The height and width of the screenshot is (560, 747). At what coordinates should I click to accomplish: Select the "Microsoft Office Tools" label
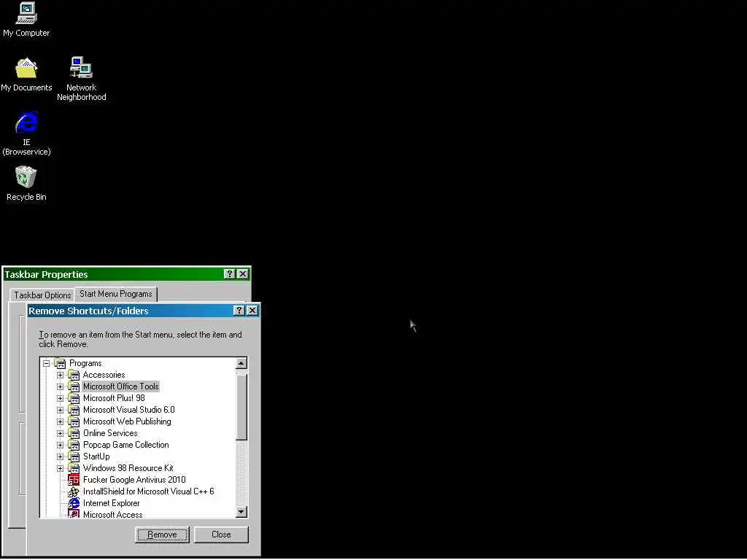pyautogui.click(x=120, y=386)
